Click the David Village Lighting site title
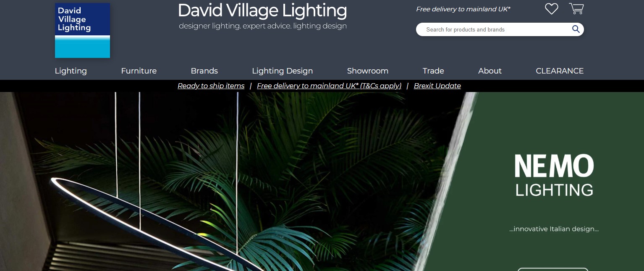The height and width of the screenshot is (271, 644). 262,11
